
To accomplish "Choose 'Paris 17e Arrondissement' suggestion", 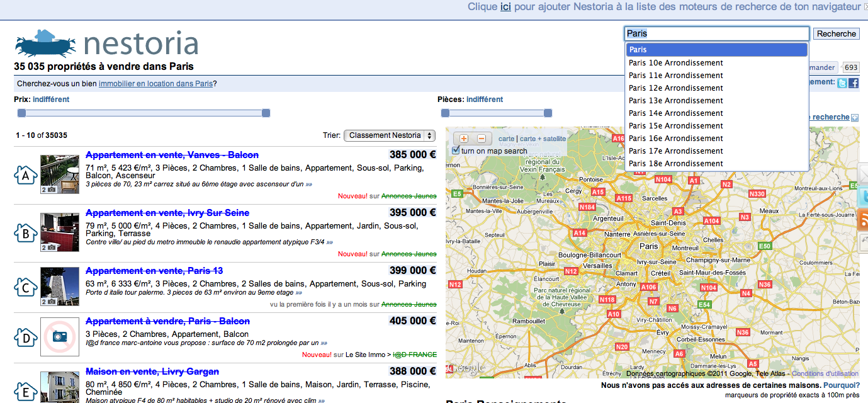I will (x=717, y=151).
